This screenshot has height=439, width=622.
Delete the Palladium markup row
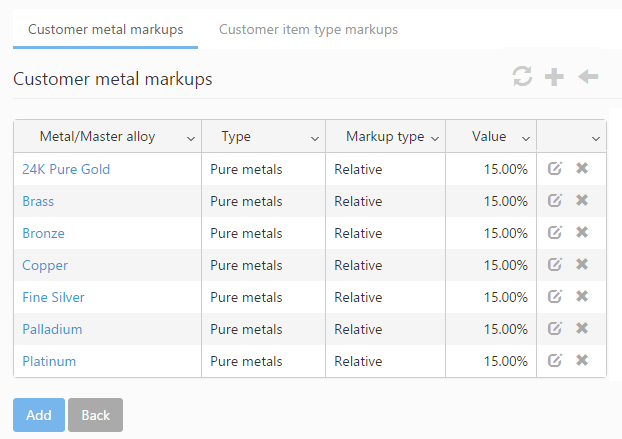click(582, 329)
